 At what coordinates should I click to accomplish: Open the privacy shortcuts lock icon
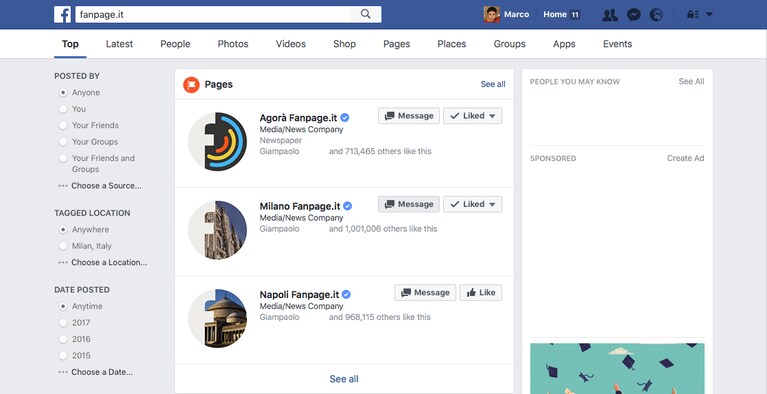coord(693,15)
